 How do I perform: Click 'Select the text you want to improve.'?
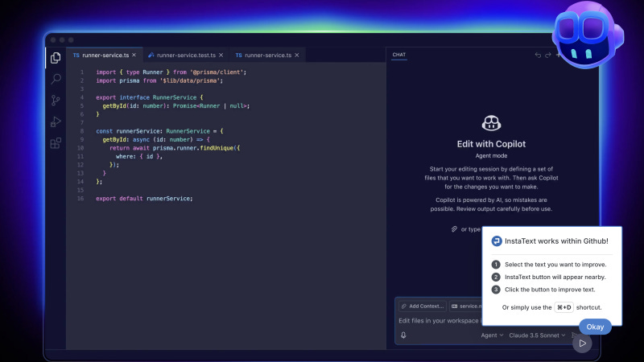(x=555, y=265)
